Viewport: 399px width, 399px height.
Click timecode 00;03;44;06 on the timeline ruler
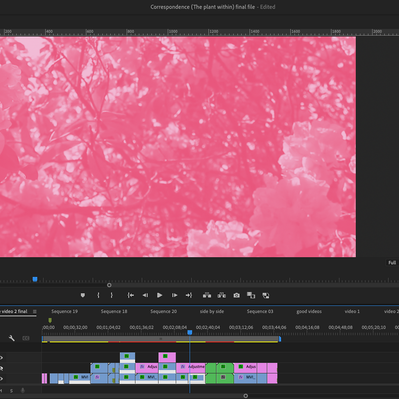274,327
